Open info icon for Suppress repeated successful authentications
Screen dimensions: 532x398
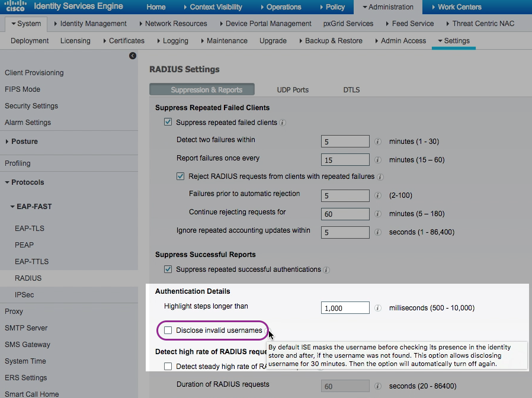click(326, 269)
